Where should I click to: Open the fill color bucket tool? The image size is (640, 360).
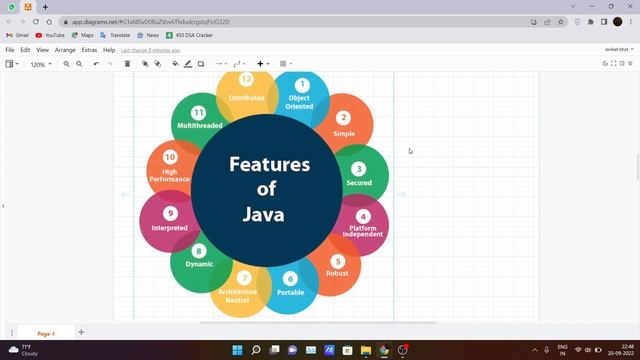pyautogui.click(x=175, y=64)
